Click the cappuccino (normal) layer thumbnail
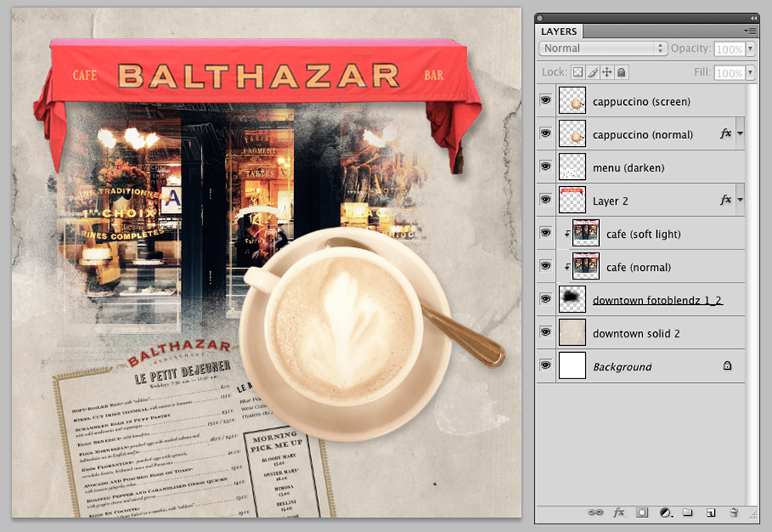 (x=572, y=134)
